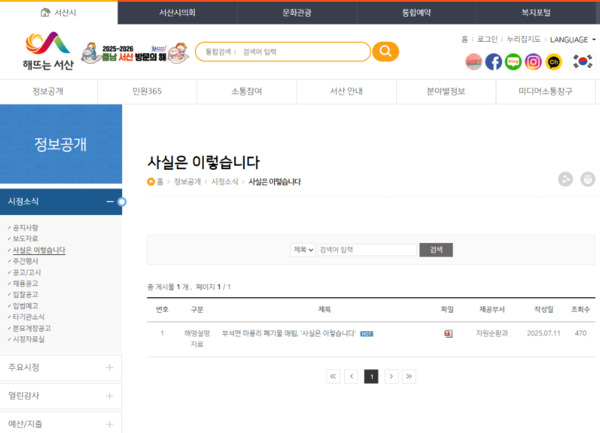Open the 서산 안내 main menu
600x433 pixels.
(346, 91)
